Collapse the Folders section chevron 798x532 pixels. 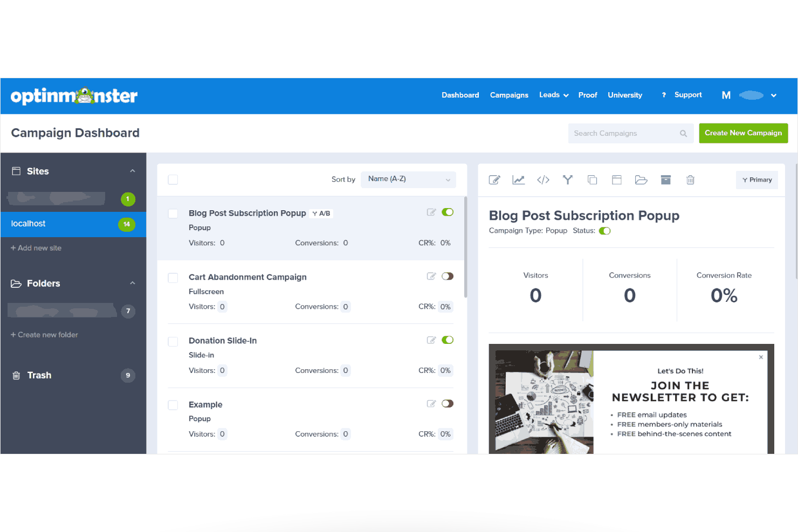pos(133,283)
